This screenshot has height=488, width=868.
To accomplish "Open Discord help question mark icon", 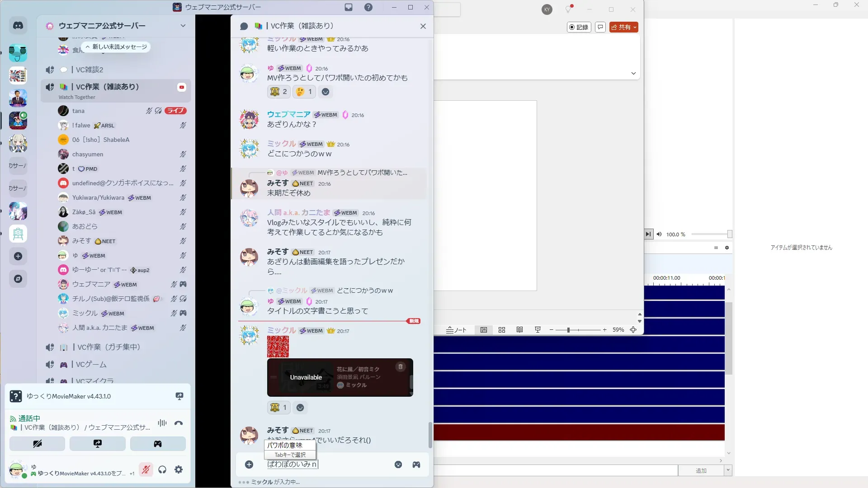I will [368, 7].
